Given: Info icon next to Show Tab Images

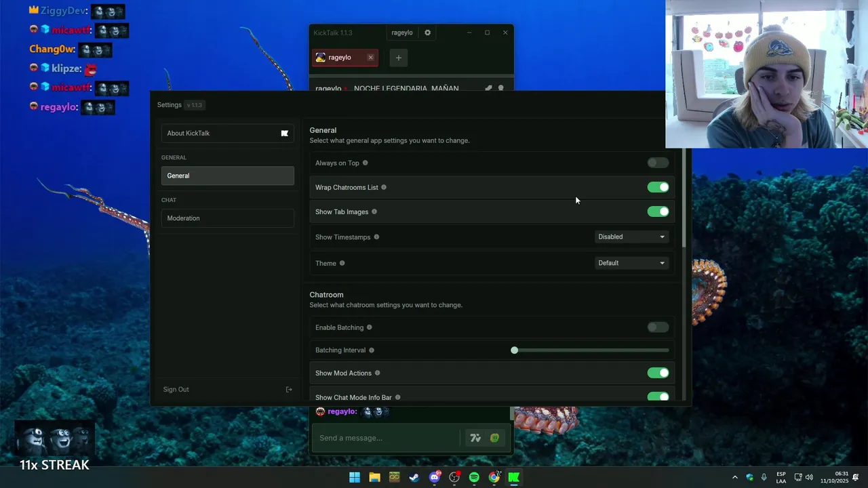Looking at the screenshot, I should [374, 211].
